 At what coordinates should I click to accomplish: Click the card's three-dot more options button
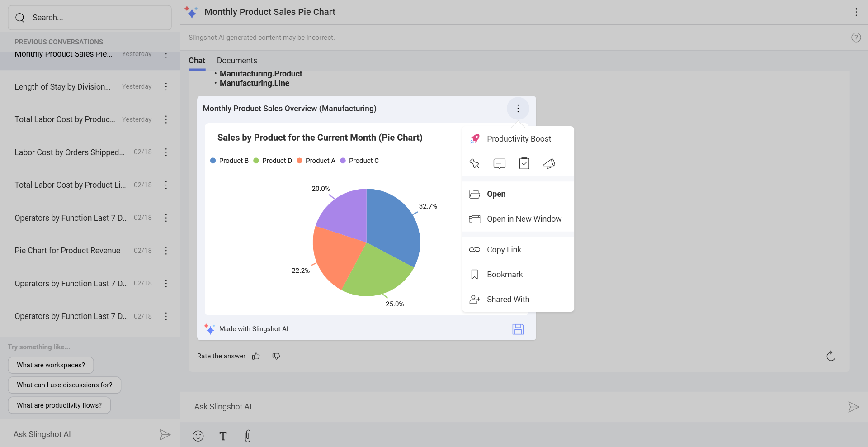[x=518, y=109]
